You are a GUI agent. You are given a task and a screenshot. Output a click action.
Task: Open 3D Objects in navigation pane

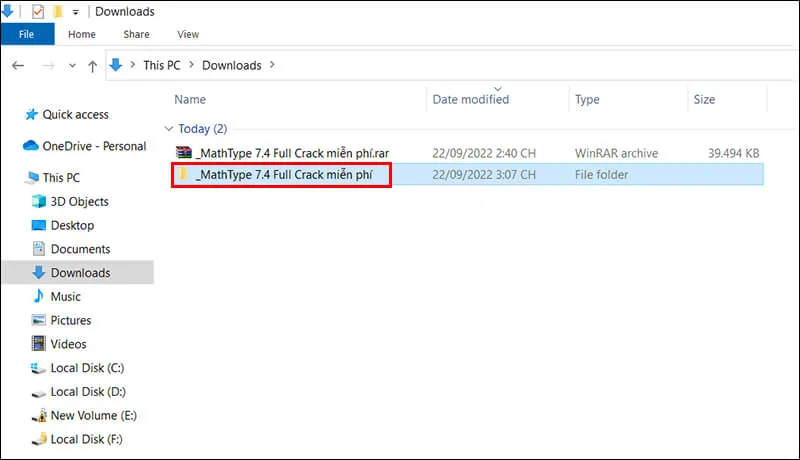[80, 202]
